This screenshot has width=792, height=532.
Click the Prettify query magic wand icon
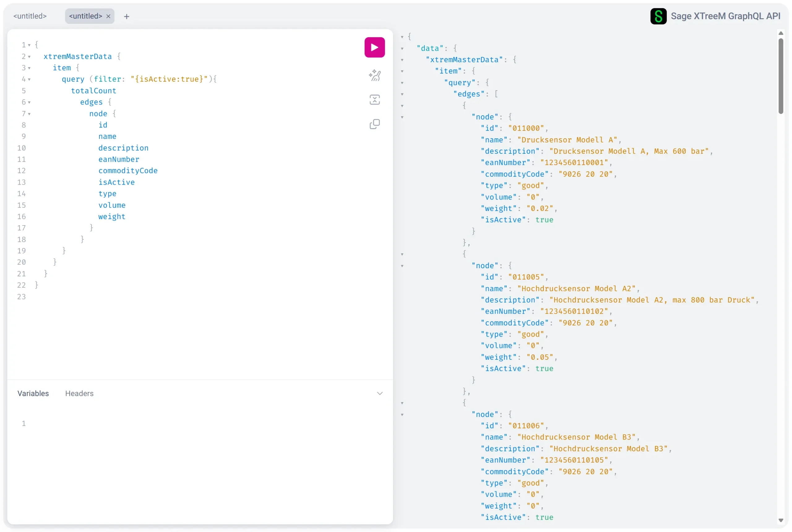pos(375,75)
